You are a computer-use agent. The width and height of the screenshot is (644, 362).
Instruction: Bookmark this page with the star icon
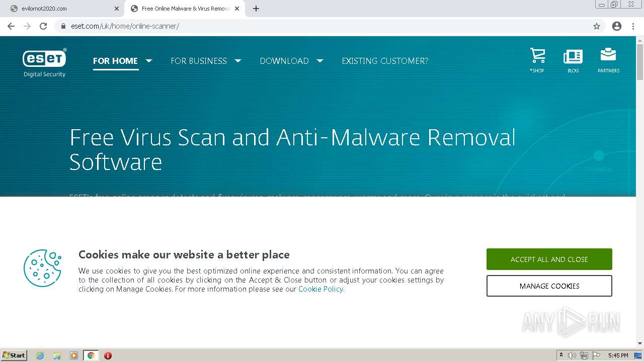tap(597, 26)
